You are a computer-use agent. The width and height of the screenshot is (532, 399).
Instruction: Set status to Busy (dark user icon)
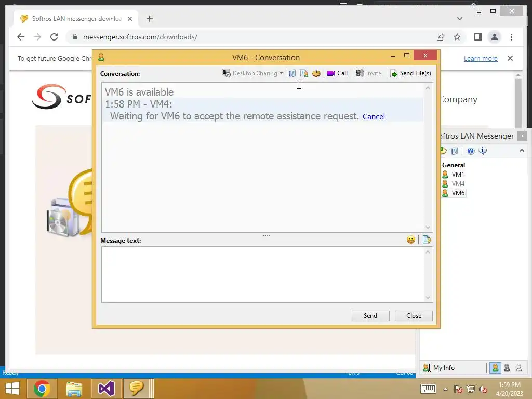click(507, 368)
